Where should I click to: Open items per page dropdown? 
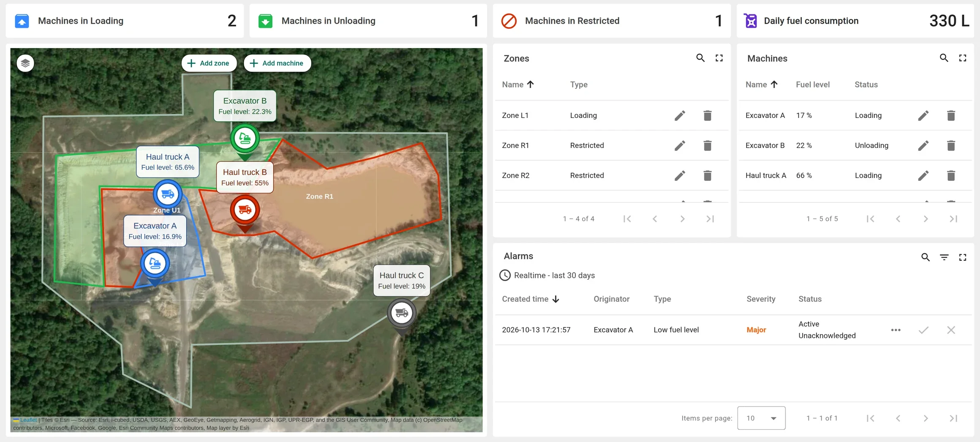(x=761, y=418)
